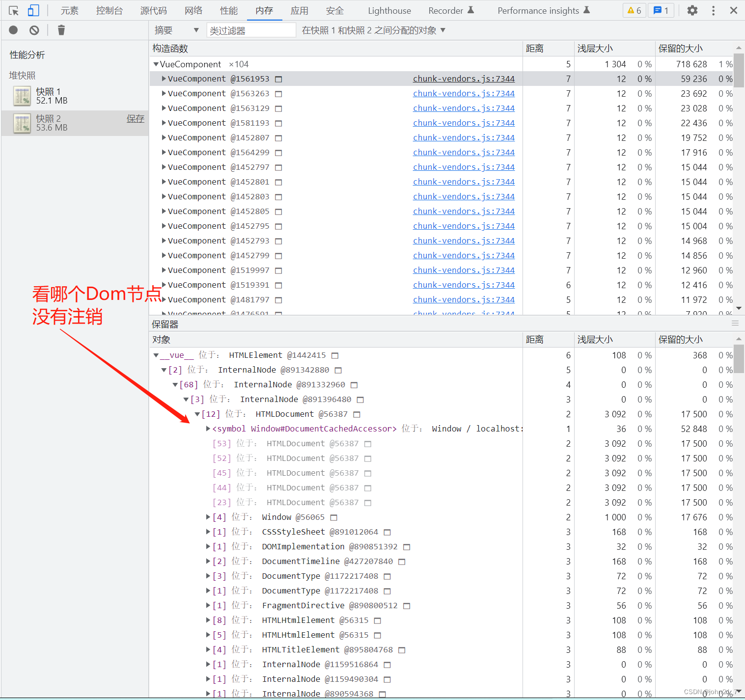Expand the [1] InternalNode @1159516864 row
Viewport: 745px width, 700px height.
tap(208, 664)
